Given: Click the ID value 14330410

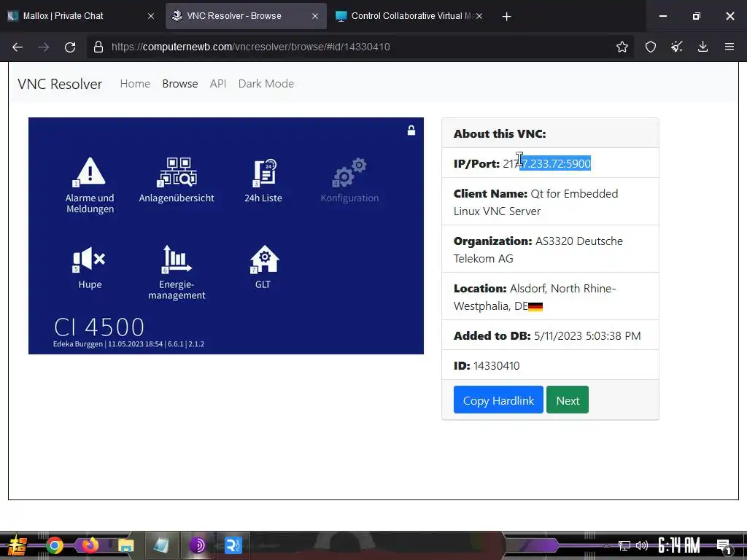Looking at the screenshot, I should point(496,366).
